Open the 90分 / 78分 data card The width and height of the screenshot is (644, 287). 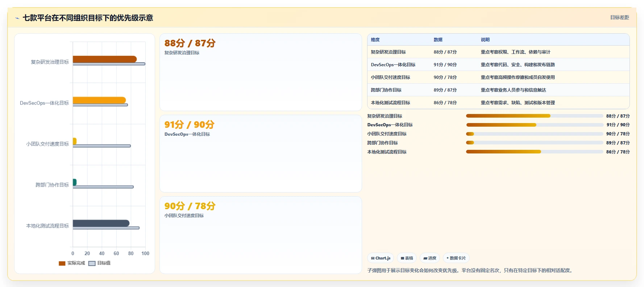click(261, 235)
